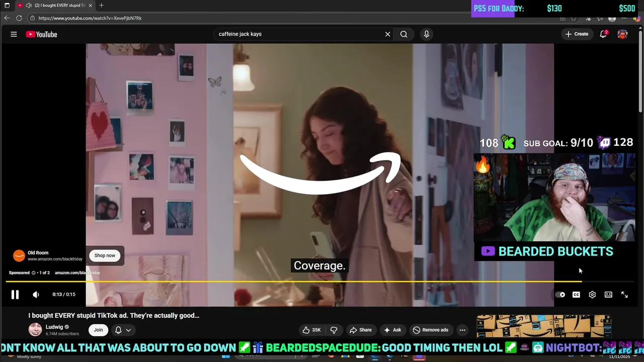Open the Ask AI button
644x362 pixels.
(392, 330)
